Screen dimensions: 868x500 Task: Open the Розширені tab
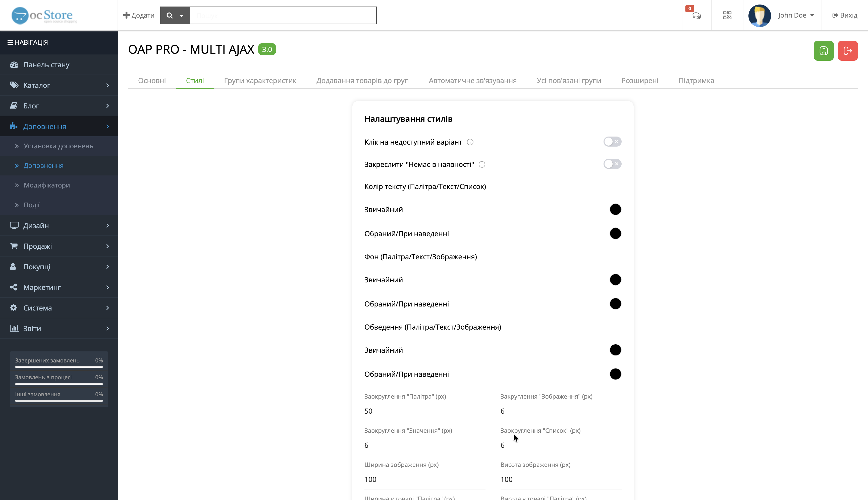[x=639, y=81]
